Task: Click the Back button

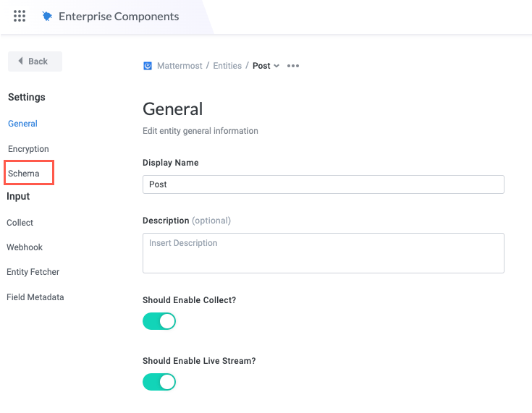Action: [x=35, y=61]
